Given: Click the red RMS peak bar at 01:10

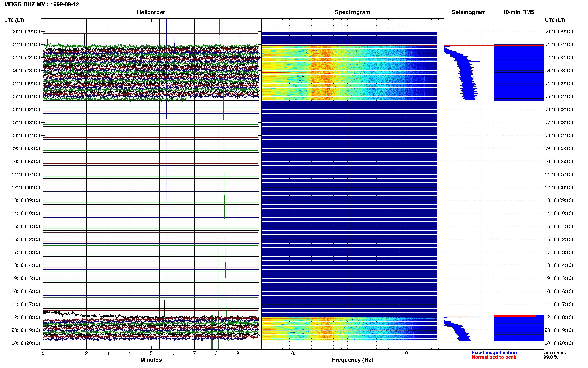Looking at the screenshot, I should 519,45.
